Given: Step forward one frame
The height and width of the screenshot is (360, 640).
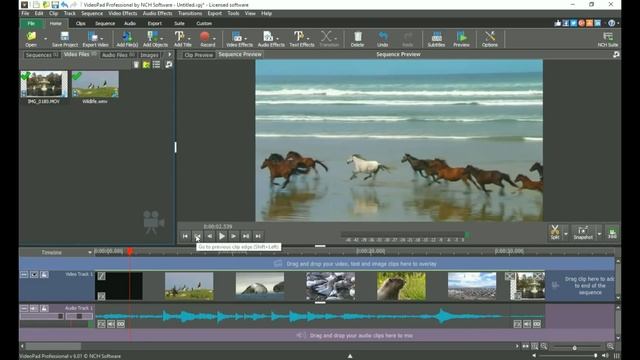Looking at the screenshot, I should [x=233, y=236].
